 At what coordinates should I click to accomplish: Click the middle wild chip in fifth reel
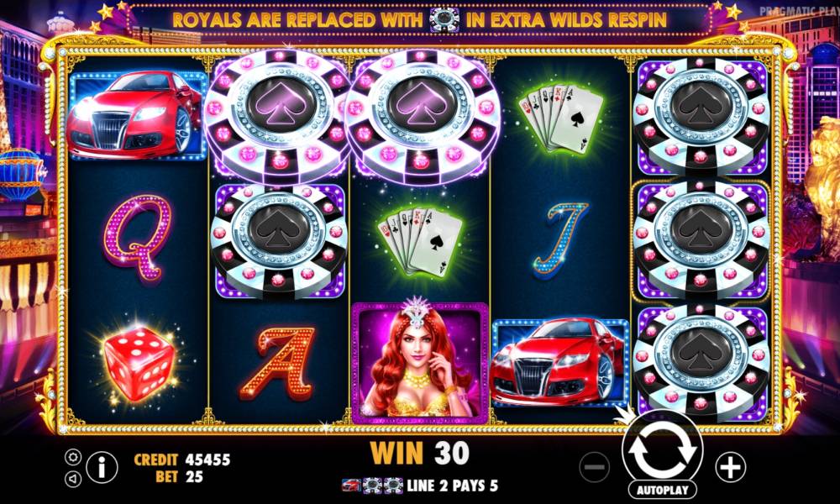(701, 239)
